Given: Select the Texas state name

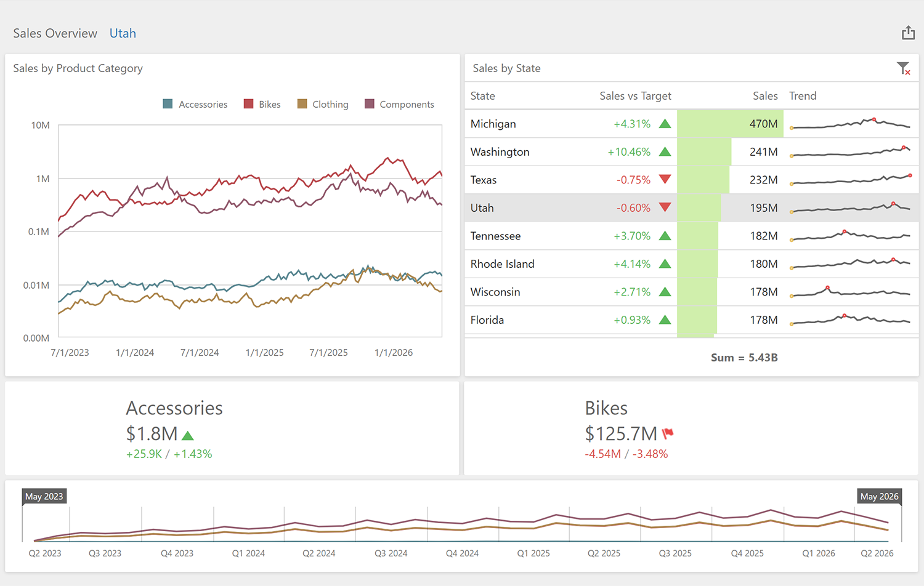Looking at the screenshot, I should [x=484, y=180].
